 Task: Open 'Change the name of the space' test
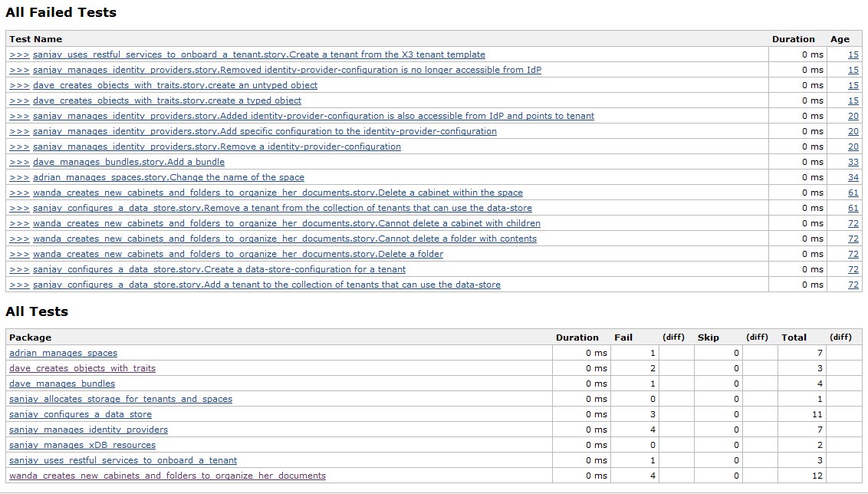pos(169,177)
